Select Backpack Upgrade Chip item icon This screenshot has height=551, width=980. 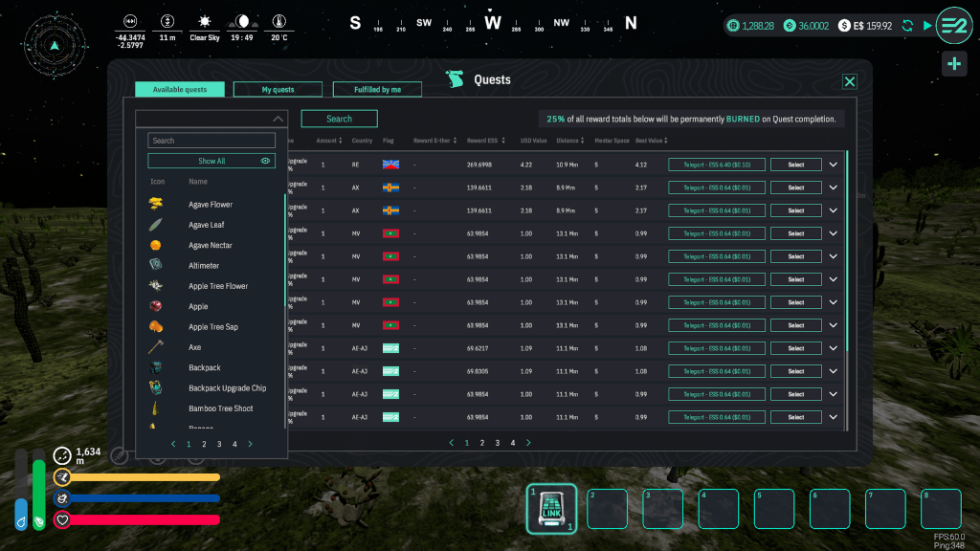tap(156, 387)
